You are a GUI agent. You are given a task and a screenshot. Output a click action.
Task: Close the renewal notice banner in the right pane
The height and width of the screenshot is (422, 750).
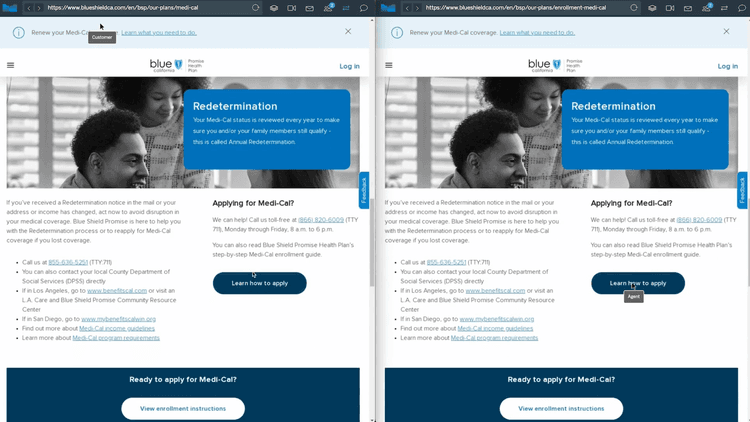coord(726,32)
